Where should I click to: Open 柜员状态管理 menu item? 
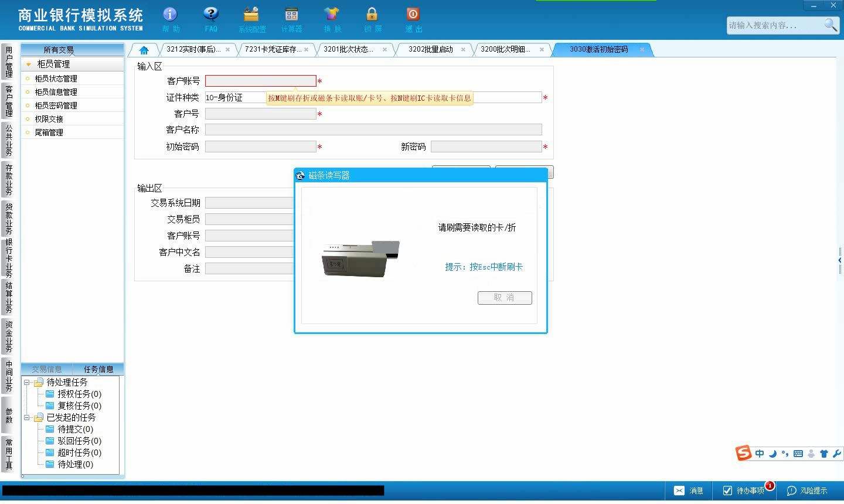[73, 79]
